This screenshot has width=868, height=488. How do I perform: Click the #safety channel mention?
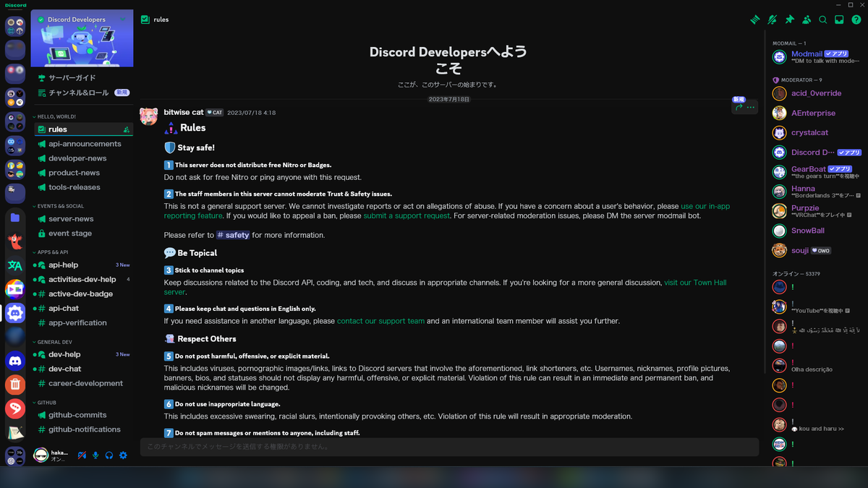click(x=233, y=235)
